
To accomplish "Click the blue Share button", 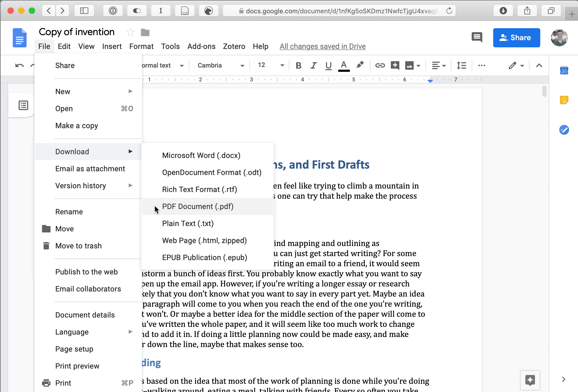I will tap(516, 37).
